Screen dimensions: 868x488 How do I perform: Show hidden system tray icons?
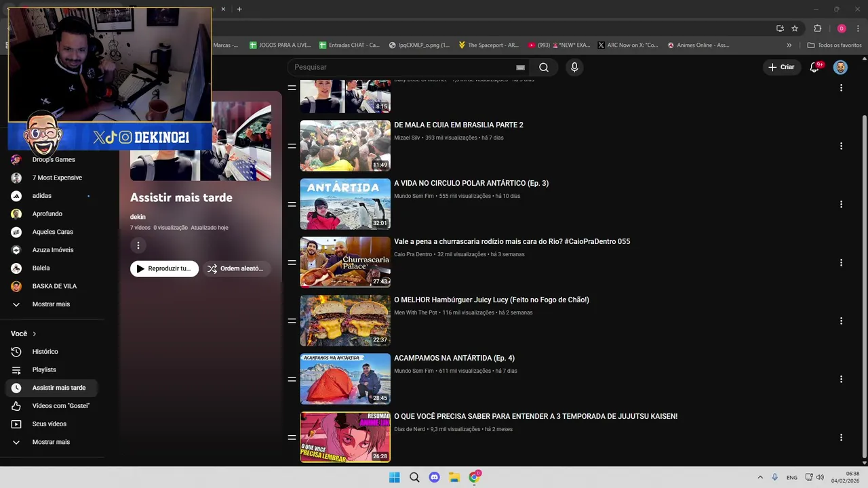pos(760,477)
